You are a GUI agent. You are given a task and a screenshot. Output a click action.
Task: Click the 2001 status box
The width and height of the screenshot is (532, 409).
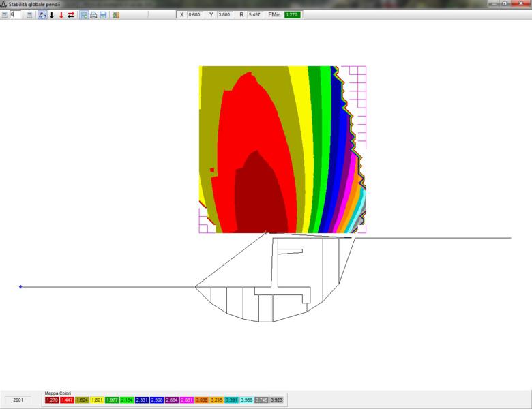tap(18, 400)
